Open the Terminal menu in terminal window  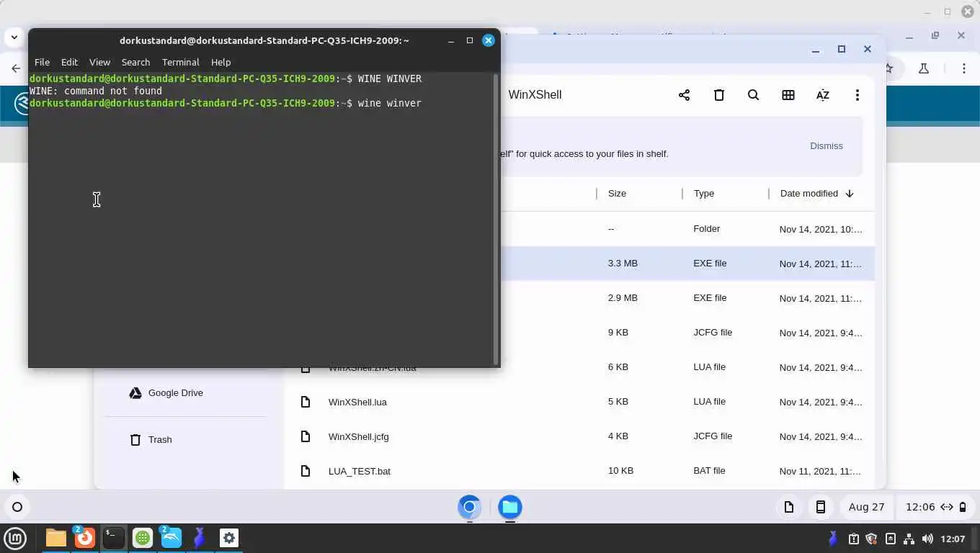pyautogui.click(x=180, y=62)
